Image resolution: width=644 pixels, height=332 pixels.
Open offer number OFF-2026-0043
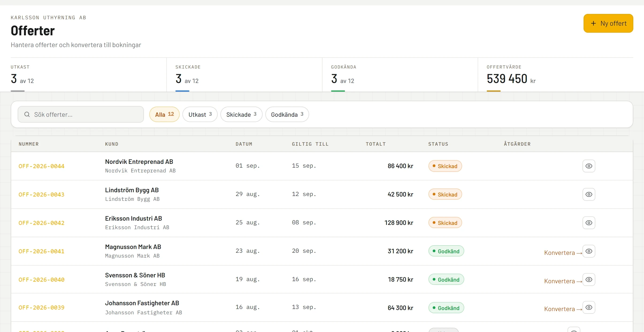coord(41,194)
